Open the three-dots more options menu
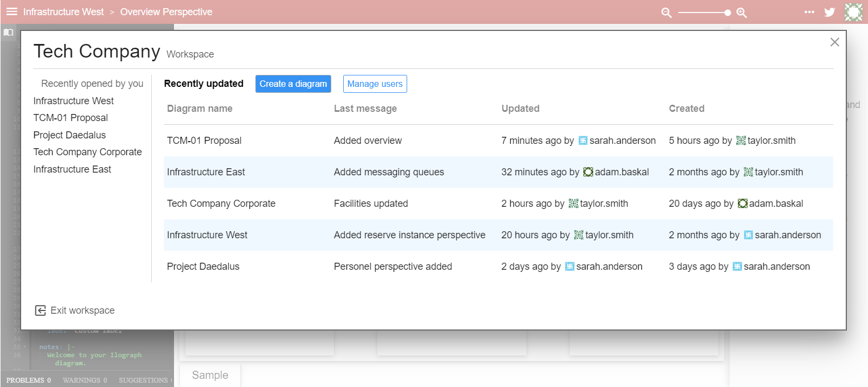This screenshot has width=868, height=387. pos(809,12)
